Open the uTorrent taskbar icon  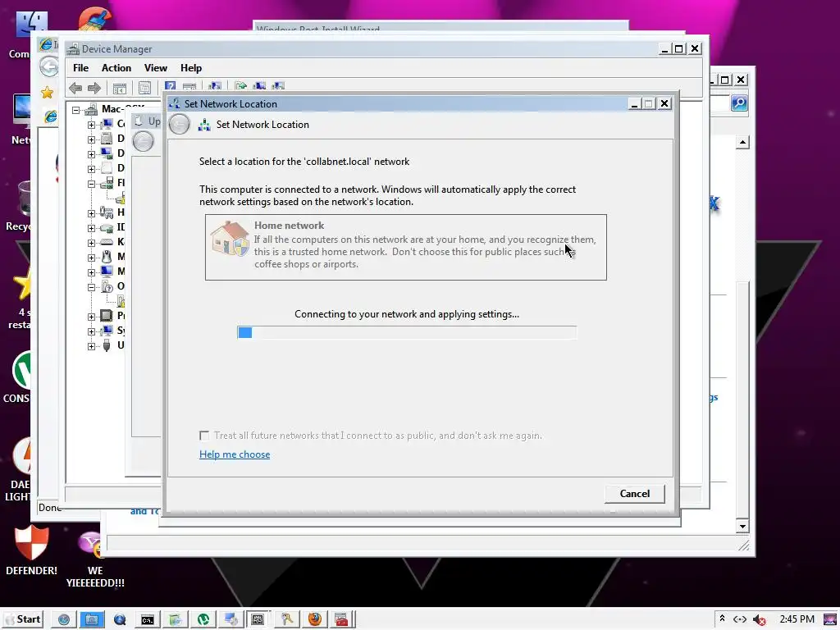pyautogui.click(x=203, y=619)
